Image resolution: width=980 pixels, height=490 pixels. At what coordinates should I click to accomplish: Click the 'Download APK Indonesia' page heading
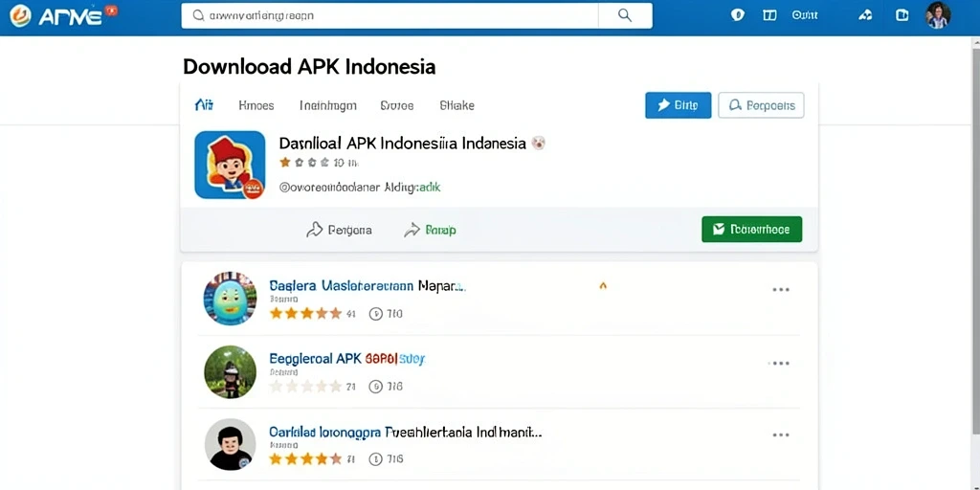click(x=309, y=66)
